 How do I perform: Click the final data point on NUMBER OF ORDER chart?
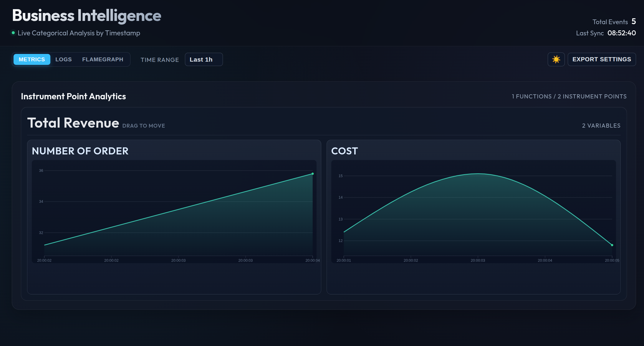tap(312, 174)
